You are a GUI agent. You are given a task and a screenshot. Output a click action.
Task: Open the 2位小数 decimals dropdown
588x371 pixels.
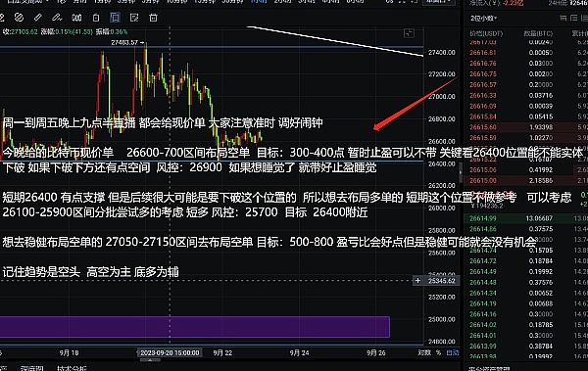(484, 18)
